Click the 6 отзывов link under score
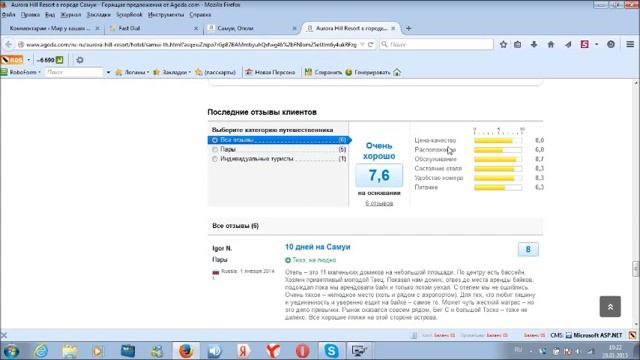This screenshot has width=640, height=360. tap(379, 203)
